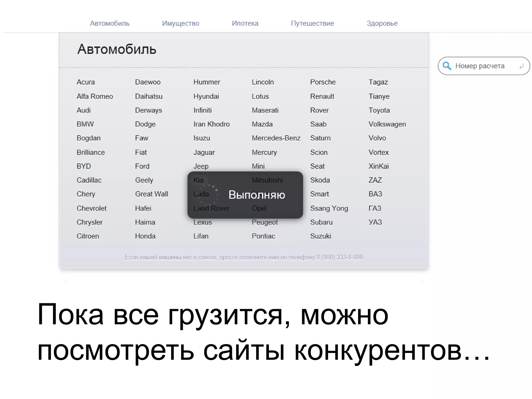
Task: Choose the Infiniti brand
Action: click(202, 110)
